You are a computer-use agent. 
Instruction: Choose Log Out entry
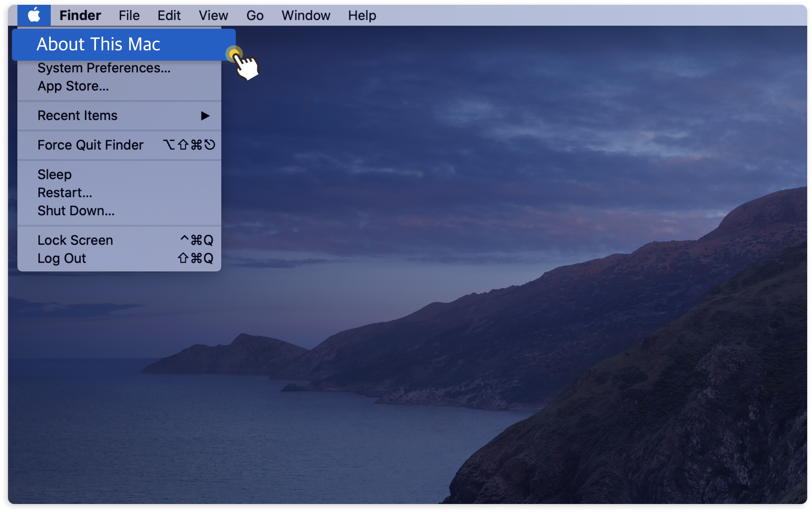click(x=119, y=258)
